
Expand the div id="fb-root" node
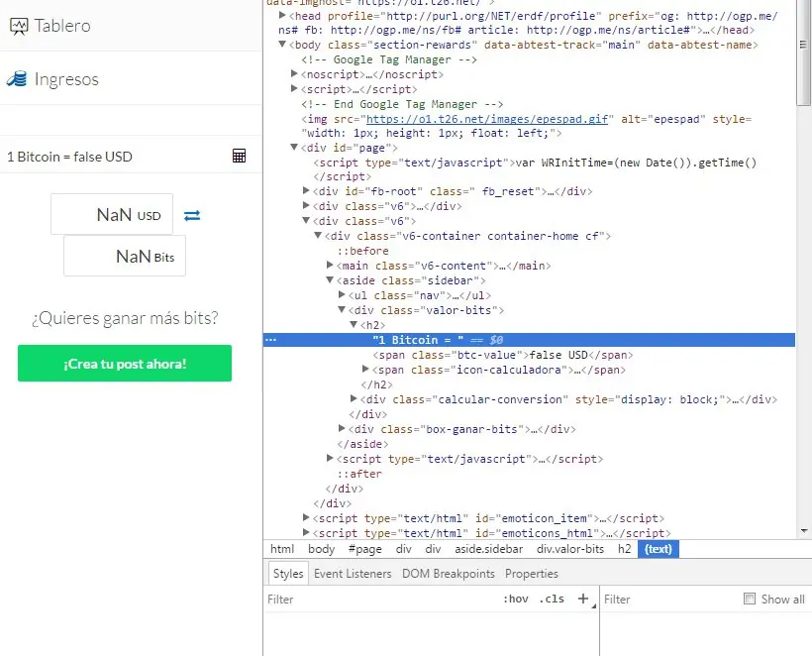tap(306, 191)
